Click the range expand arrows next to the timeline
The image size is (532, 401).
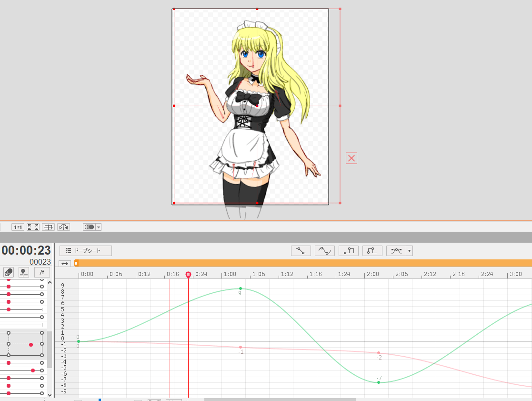(64, 263)
